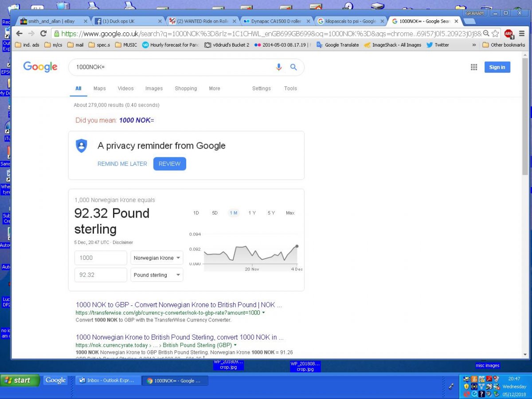Open the Norwegian Krone currency dropdown

click(157, 258)
